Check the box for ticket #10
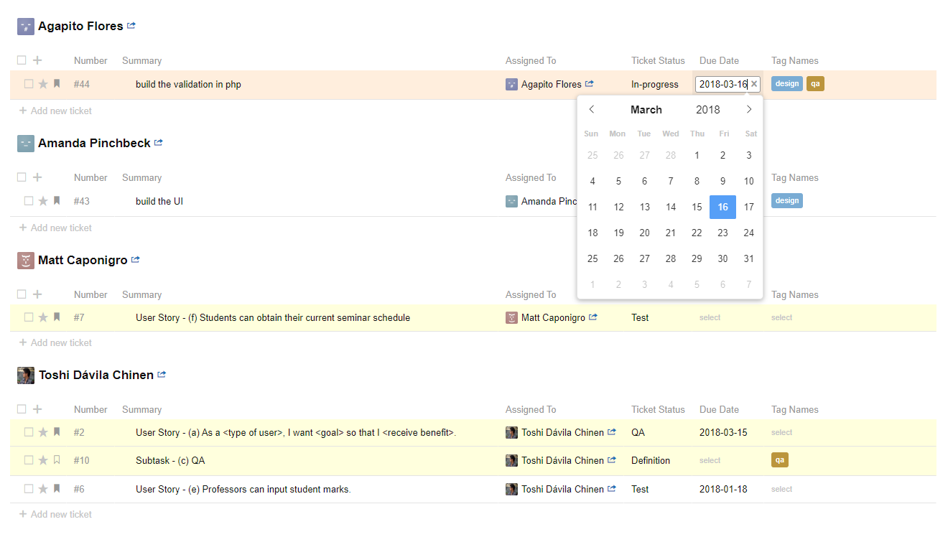The height and width of the screenshot is (560, 948). (x=29, y=460)
